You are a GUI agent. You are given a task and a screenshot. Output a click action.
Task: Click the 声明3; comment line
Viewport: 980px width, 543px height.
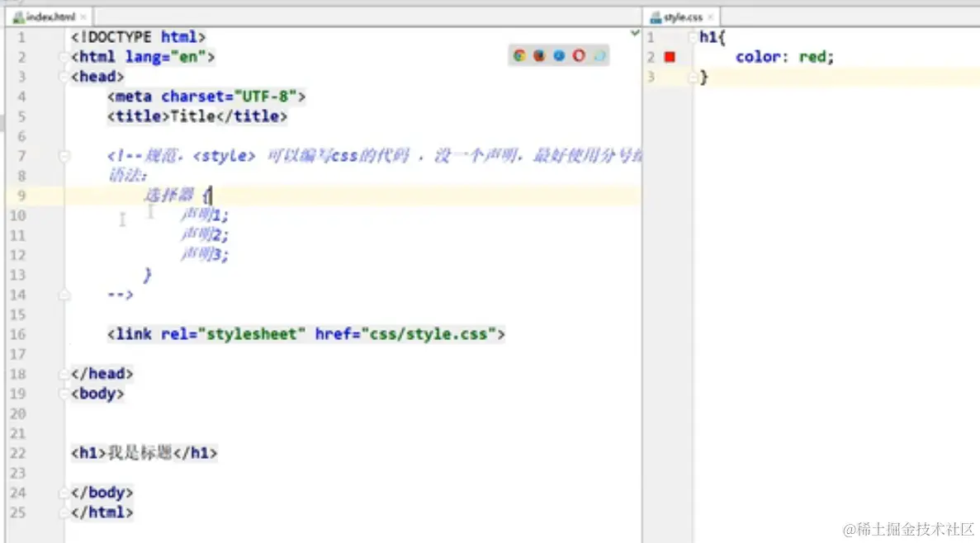pyautogui.click(x=205, y=254)
